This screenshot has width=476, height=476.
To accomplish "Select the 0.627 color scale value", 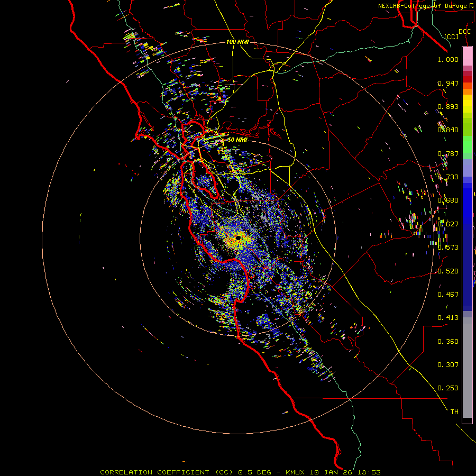I will [448, 224].
